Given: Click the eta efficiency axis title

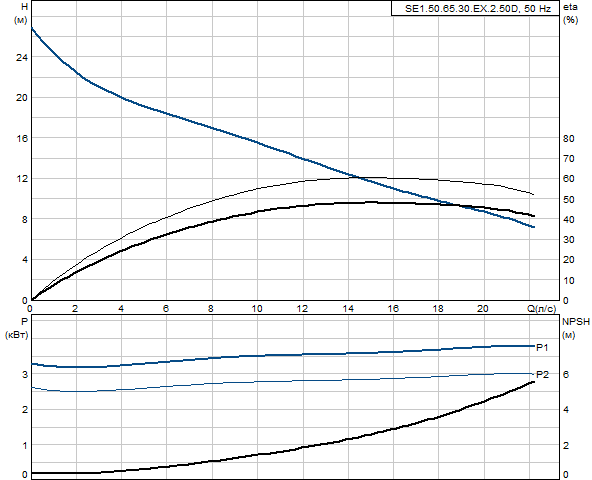Looking at the screenshot, I should click(x=570, y=7).
